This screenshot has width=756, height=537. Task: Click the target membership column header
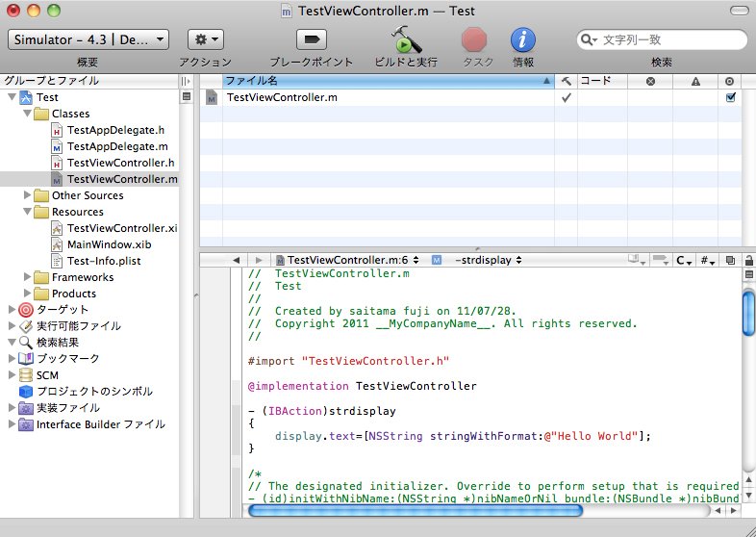coord(729,81)
